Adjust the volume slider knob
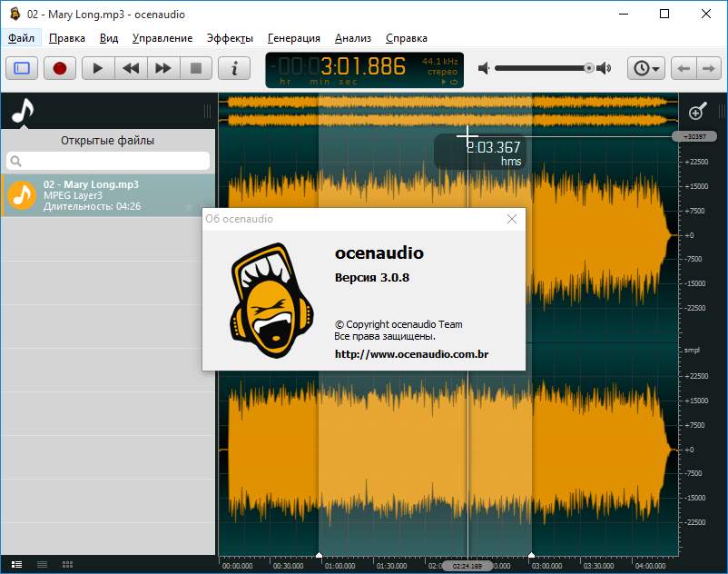Screen dimensions: 728x574 589,68
